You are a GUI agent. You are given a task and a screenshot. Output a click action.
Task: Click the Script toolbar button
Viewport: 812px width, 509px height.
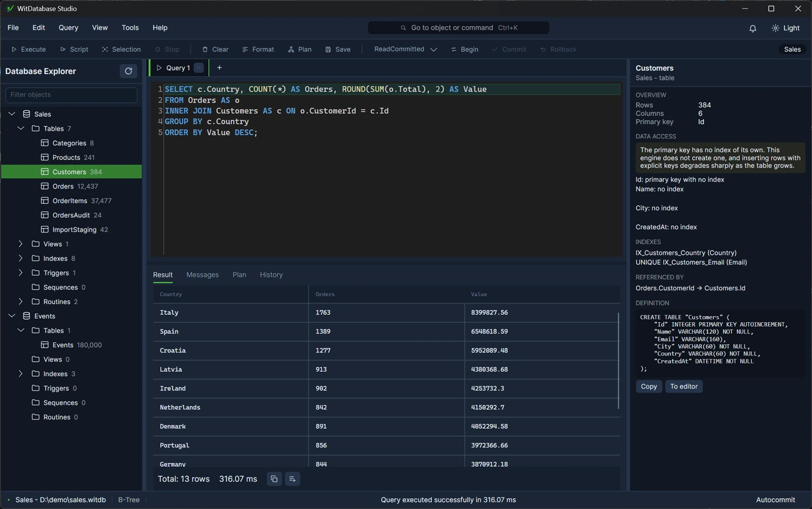click(74, 49)
